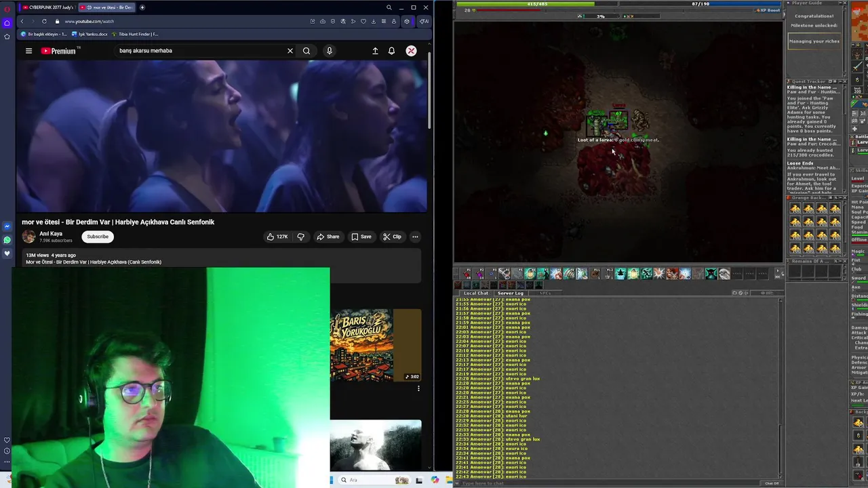The height and width of the screenshot is (488, 868).
Task: Select first gold coin stack in backpack
Action: 795,209
